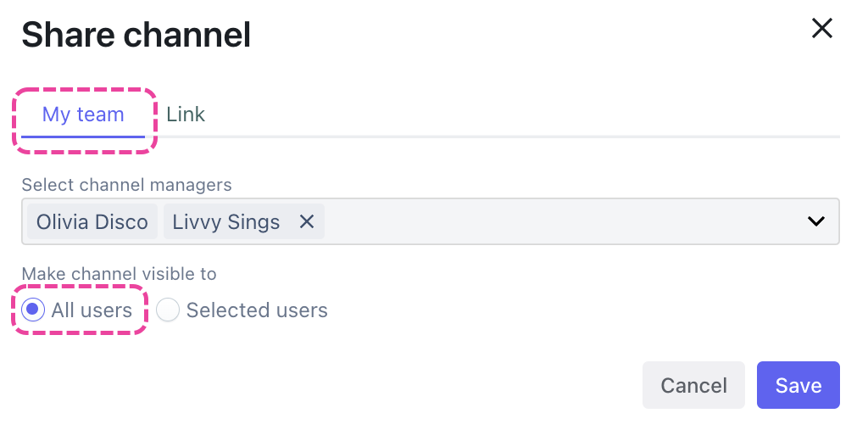Cancel sharing the channel
Image resolution: width=868 pixels, height=430 pixels.
pos(693,385)
